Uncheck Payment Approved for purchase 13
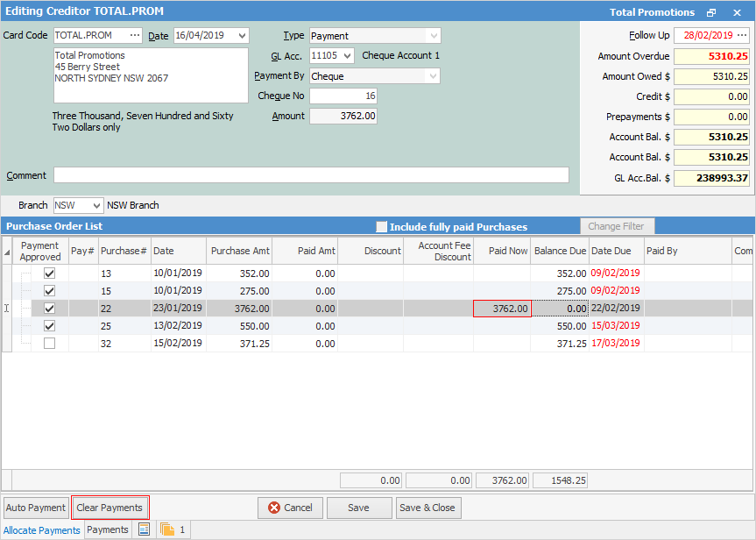The height and width of the screenshot is (540, 756). point(49,274)
